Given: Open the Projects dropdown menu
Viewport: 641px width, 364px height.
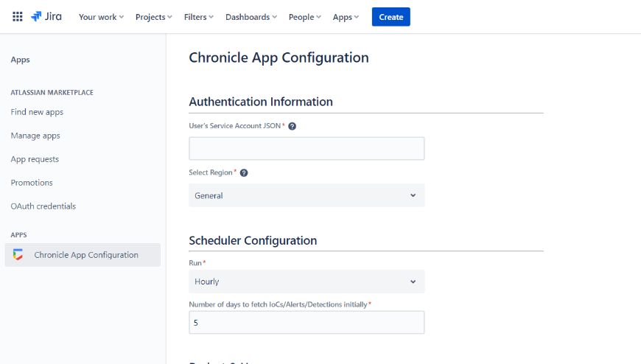Looking at the screenshot, I should click(x=153, y=17).
